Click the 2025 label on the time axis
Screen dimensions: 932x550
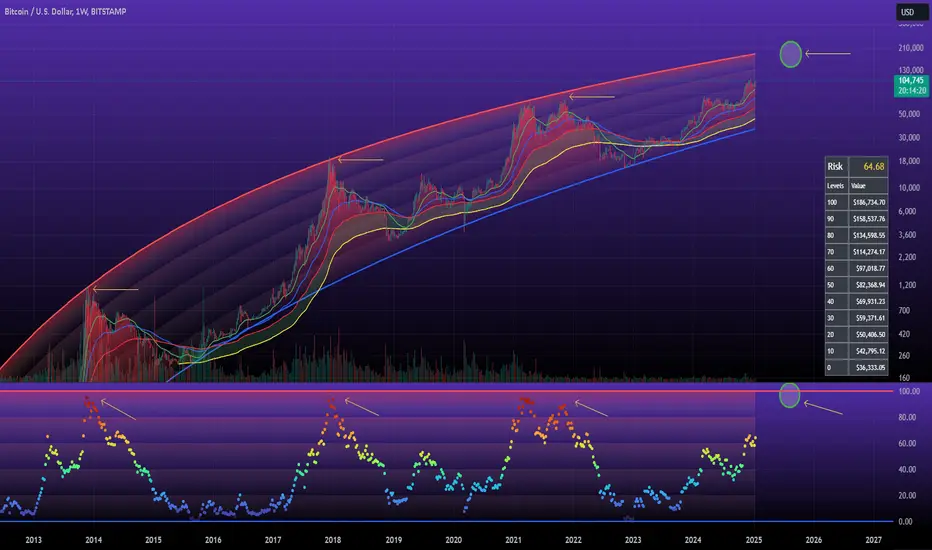tap(754, 540)
